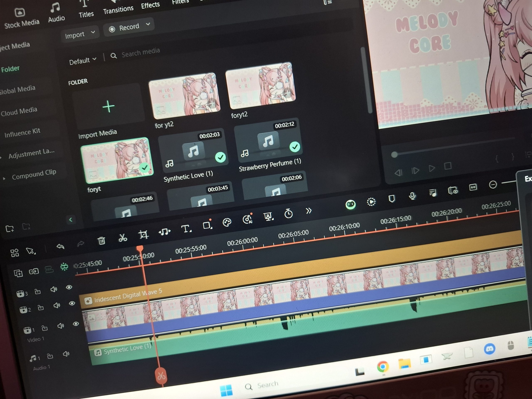Mute the Audio 1 track
Screen dimensions: 532x399
(x=66, y=354)
